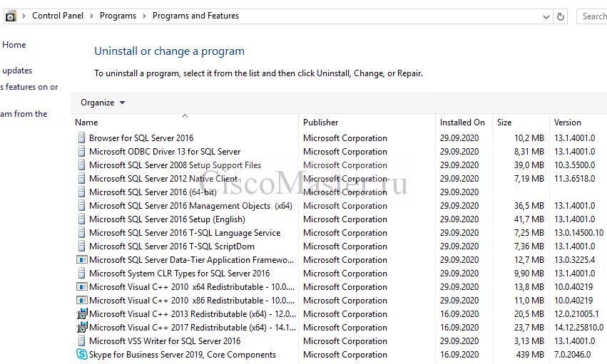Screen dimensions: 607x364
Task: Select Microsoft SQL Server 2016 (64-bit) name
Action: click(x=153, y=192)
